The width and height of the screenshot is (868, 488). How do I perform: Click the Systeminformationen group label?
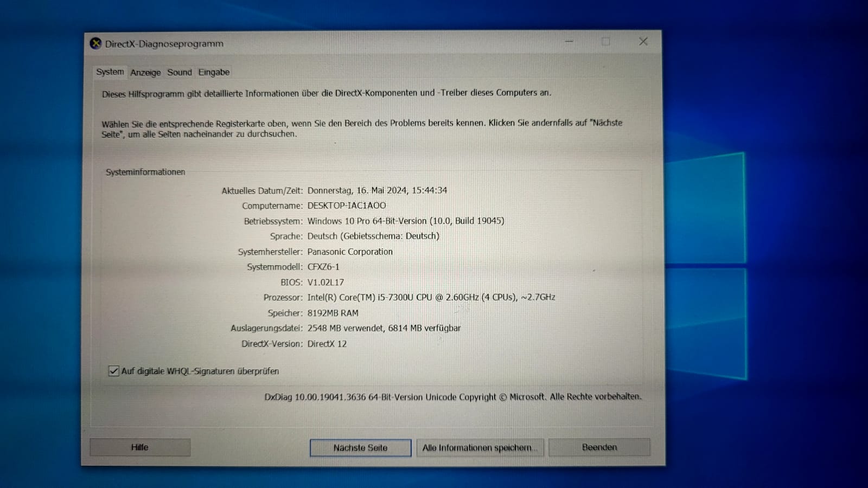click(145, 172)
